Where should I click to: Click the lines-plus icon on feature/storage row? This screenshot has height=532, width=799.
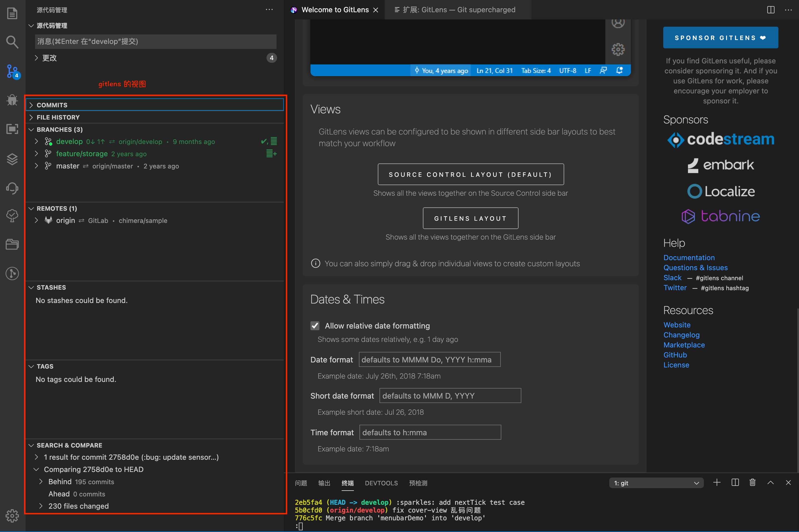coord(271,154)
